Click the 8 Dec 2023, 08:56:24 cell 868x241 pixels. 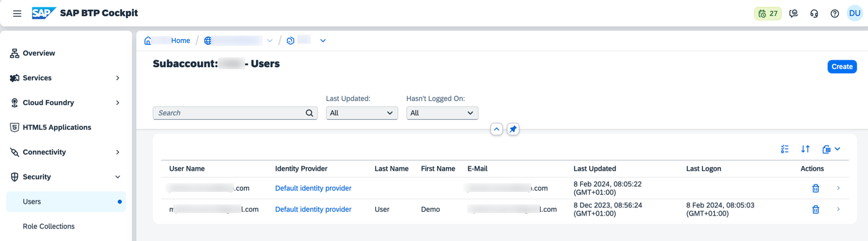[608, 209]
